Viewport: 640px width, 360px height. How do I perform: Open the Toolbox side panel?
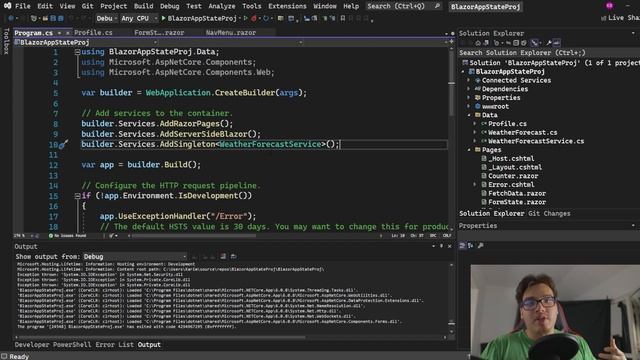click(x=6, y=41)
